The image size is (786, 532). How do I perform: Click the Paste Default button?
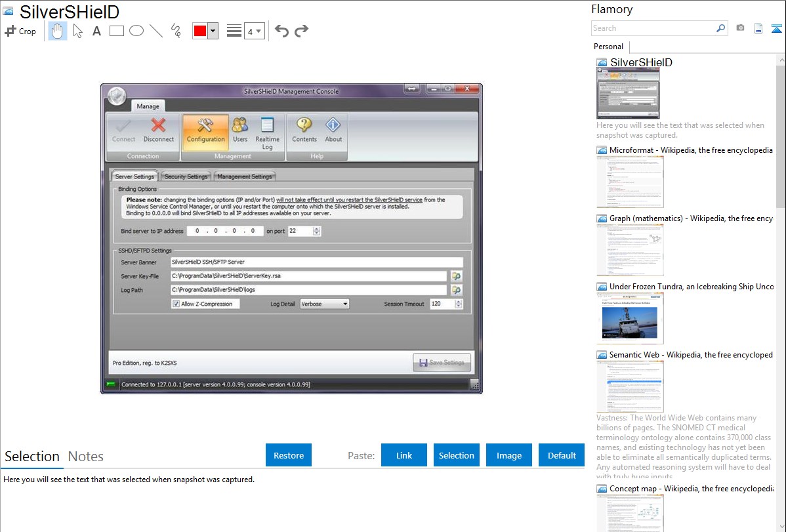click(x=562, y=455)
